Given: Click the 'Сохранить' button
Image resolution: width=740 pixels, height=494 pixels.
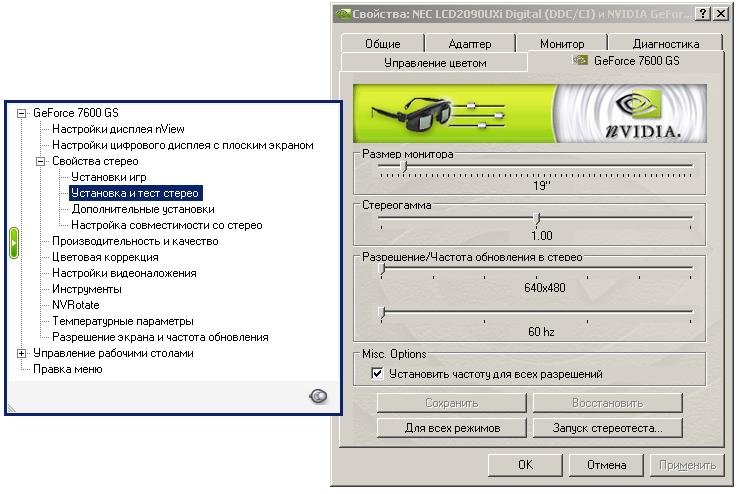Looking at the screenshot, I should pyautogui.click(x=452, y=403).
